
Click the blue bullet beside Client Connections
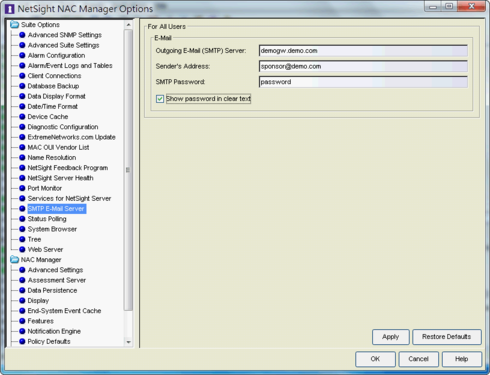point(22,76)
